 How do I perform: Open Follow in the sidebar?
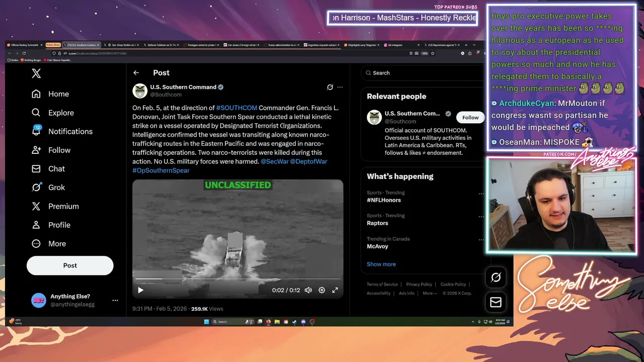[x=51, y=150]
